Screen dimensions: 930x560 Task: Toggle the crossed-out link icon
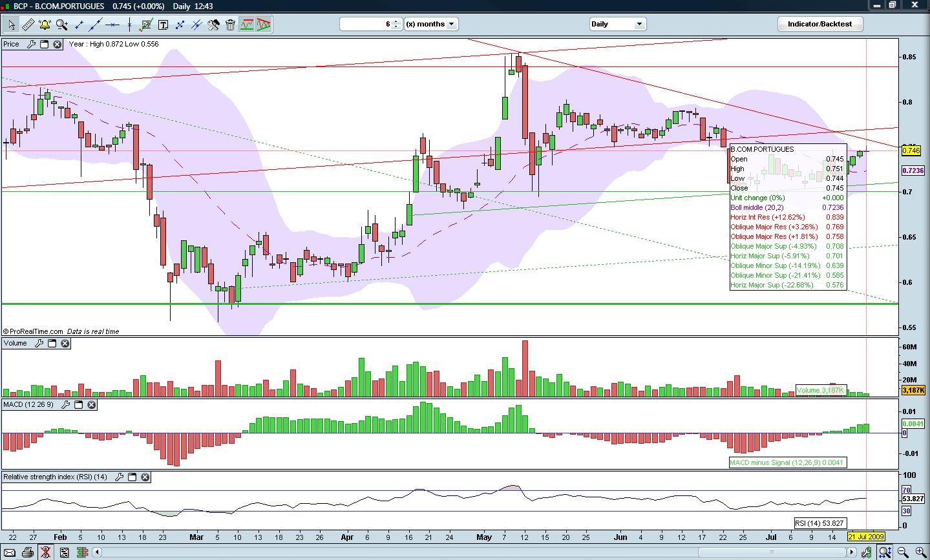(x=45, y=552)
